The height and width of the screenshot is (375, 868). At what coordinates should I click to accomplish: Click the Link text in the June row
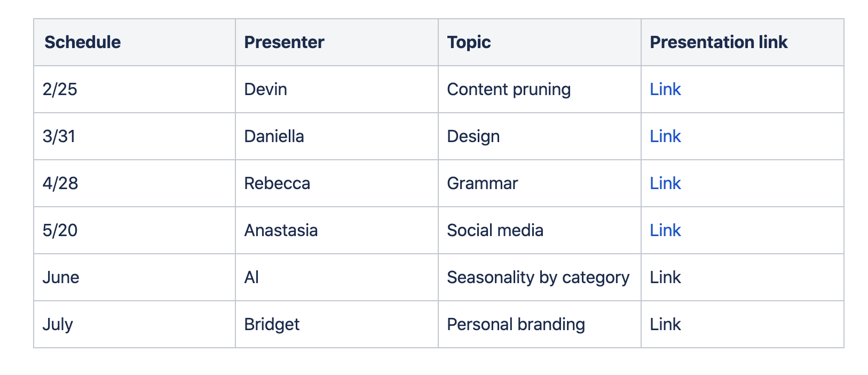pos(665,277)
